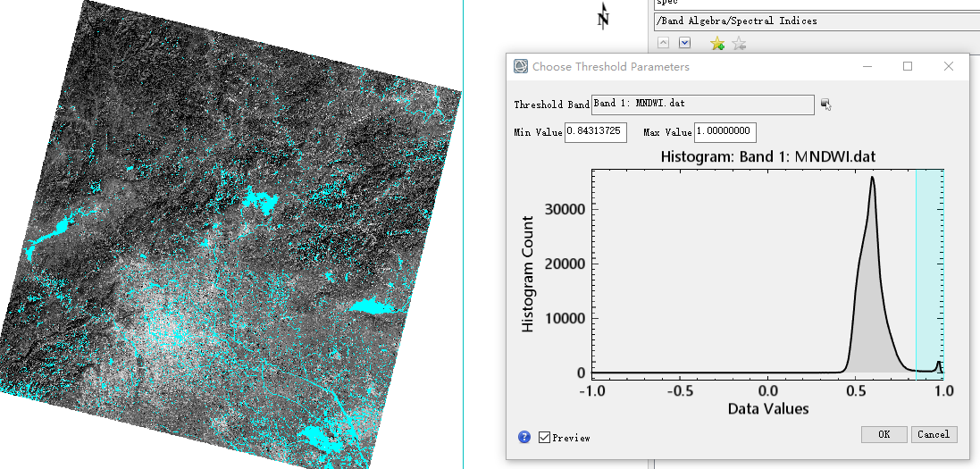Click the 'Histogram Count' axis label

click(x=528, y=274)
